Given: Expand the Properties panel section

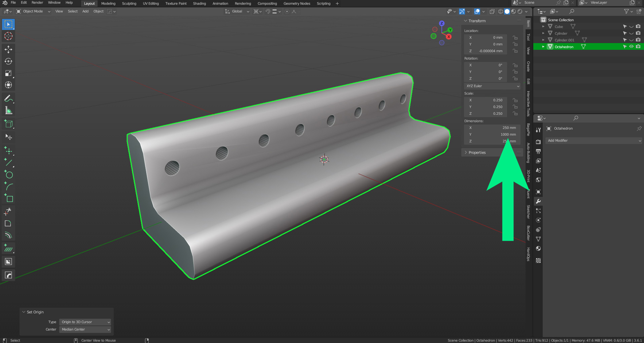Looking at the screenshot, I should (x=477, y=152).
